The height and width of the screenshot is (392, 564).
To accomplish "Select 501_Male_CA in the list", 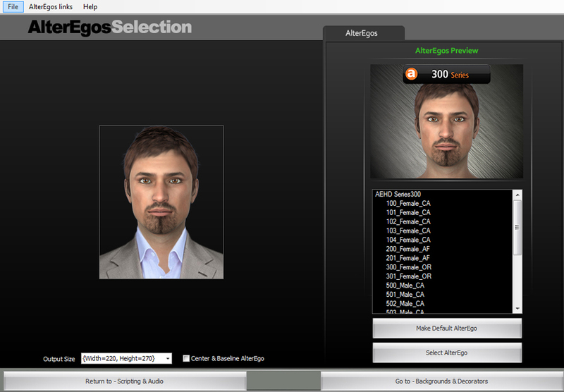I will click(x=405, y=295).
